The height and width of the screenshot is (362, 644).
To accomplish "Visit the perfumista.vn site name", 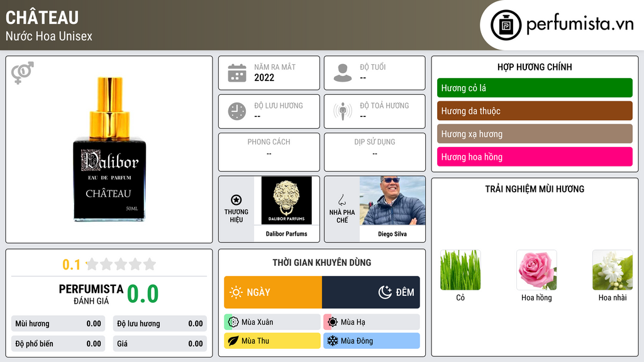I will pos(580,25).
